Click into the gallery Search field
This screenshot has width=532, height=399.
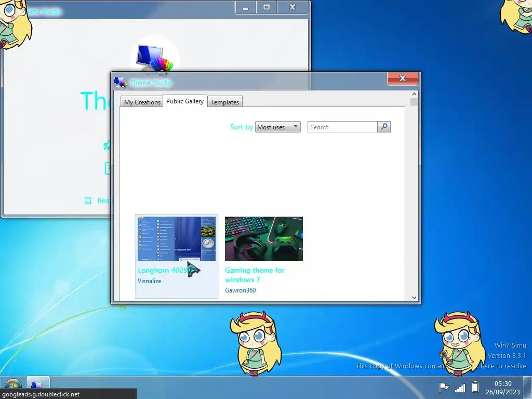pos(342,127)
